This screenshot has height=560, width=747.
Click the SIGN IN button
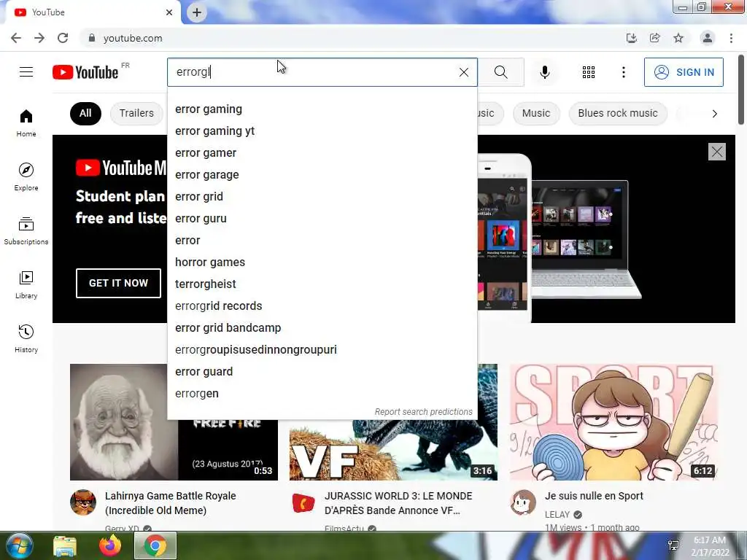(x=684, y=72)
